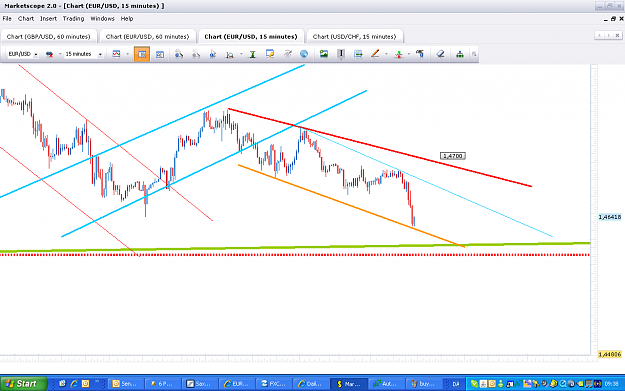Switch to Chart (GBP/USD, 60 minutes) tab
This screenshot has width=625, height=391.
(49, 36)
